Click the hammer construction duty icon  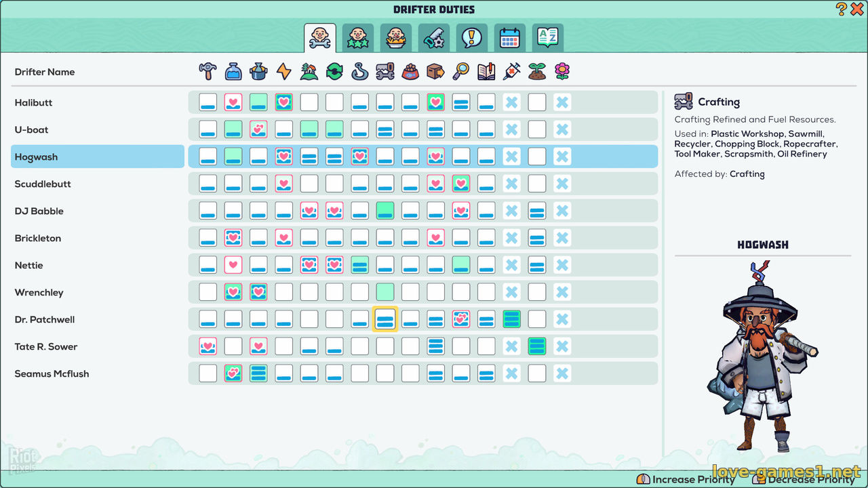point(208,71)
